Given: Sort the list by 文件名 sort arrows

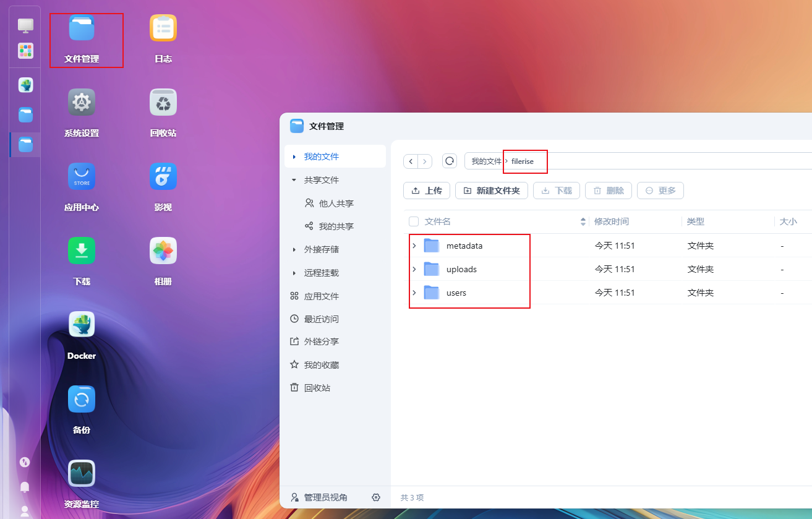Looking at the screenshot, I should point(583,221).
